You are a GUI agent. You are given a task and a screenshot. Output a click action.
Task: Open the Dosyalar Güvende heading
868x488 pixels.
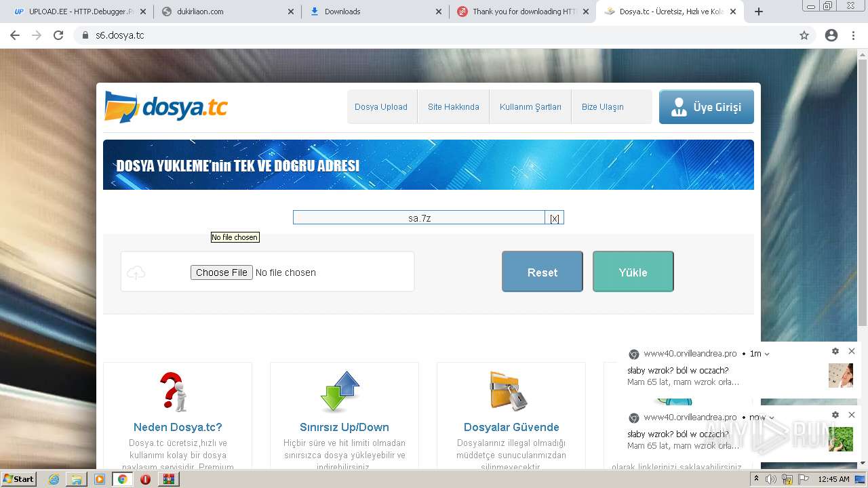[x=511, y=428]
